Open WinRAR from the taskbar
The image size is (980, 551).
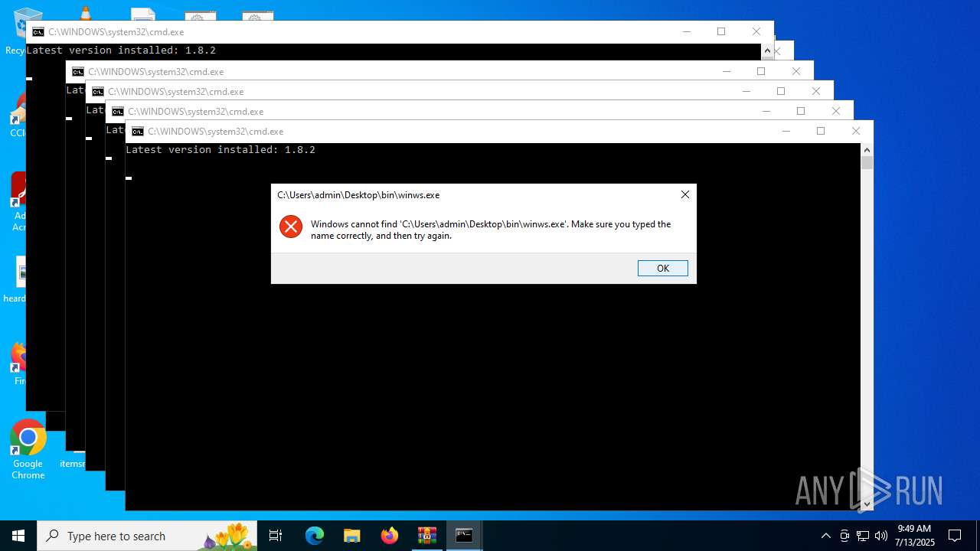(x=427, y=536)
